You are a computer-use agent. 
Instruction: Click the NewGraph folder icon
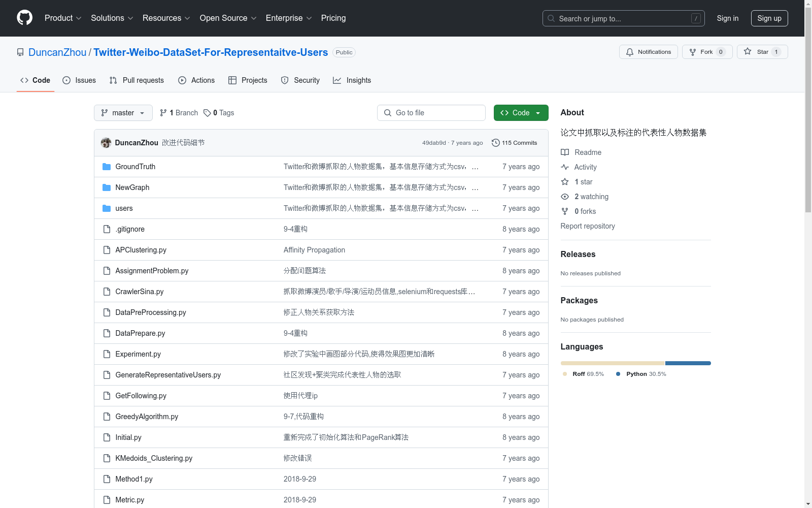[x=107, y=187]
